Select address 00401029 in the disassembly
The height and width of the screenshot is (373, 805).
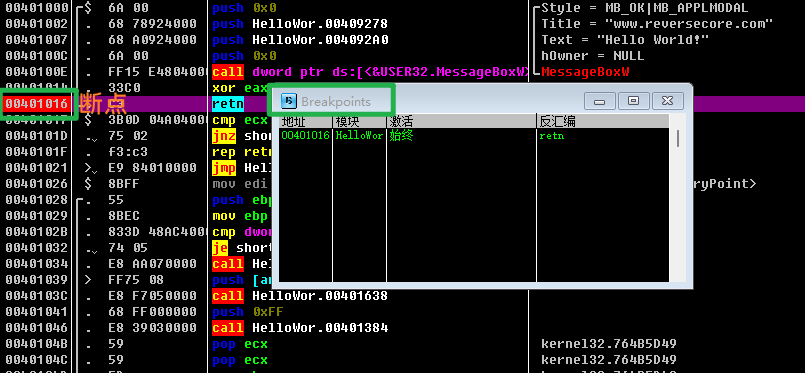[x=36, y=215]
